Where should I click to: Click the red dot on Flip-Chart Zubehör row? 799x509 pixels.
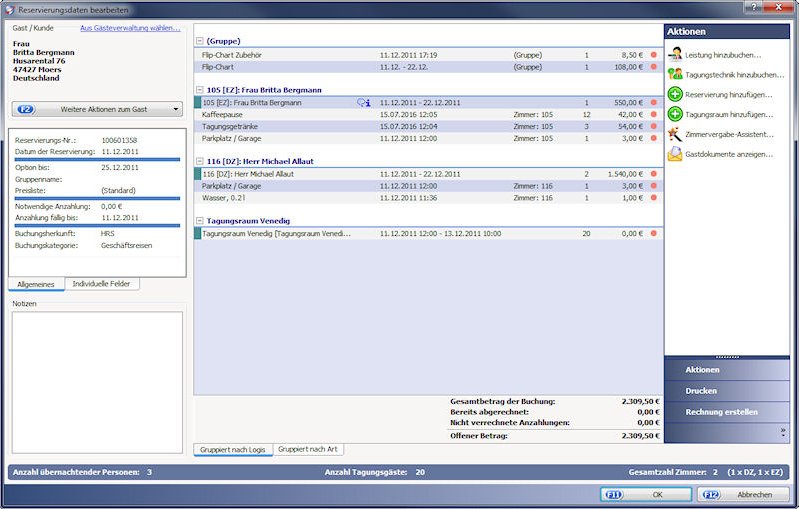654,55
